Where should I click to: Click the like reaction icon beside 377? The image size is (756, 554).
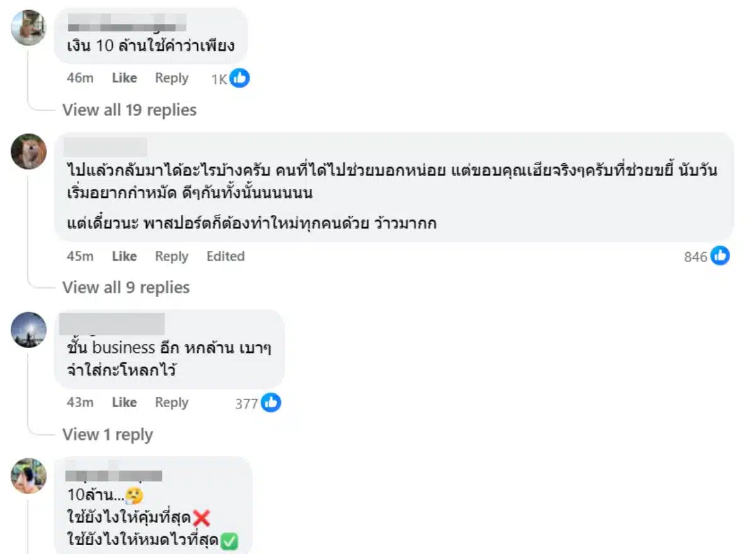[x=271, y=403]
